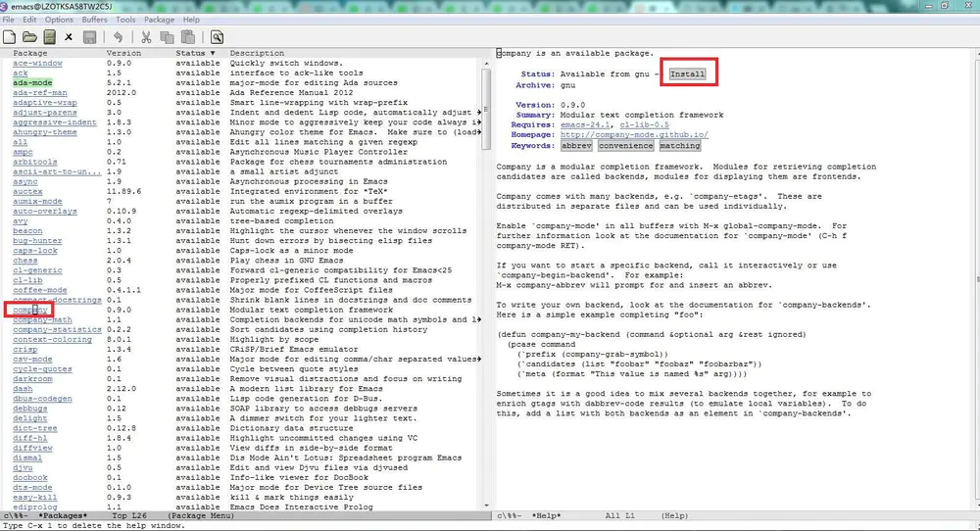Click *Packages* buffer name in mode line
This screenshot has height=531, width=980.
63,516
